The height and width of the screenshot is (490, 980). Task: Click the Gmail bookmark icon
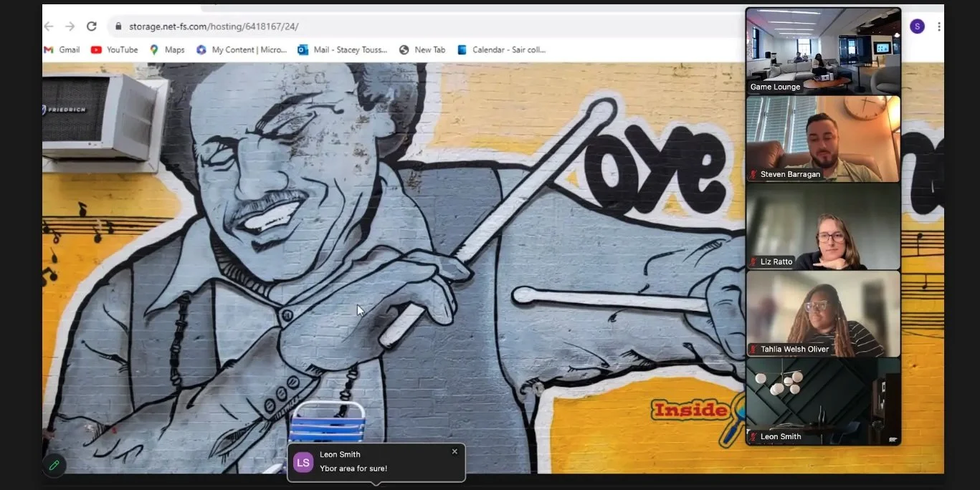(49, 49)
